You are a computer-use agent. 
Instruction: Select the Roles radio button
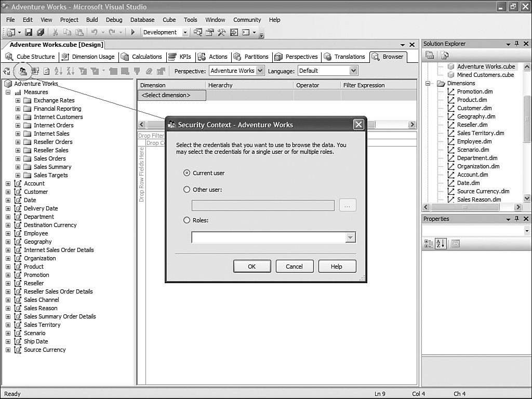[x=187, y=220]
